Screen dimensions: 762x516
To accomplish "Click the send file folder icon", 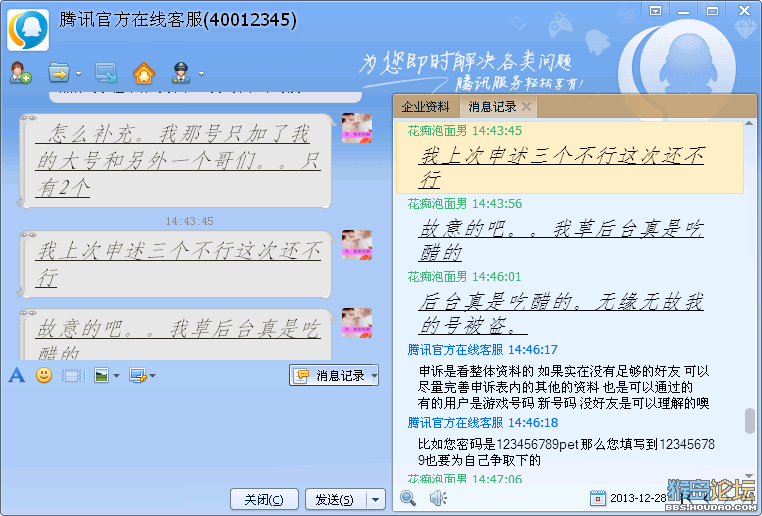I will pos(59,73).
